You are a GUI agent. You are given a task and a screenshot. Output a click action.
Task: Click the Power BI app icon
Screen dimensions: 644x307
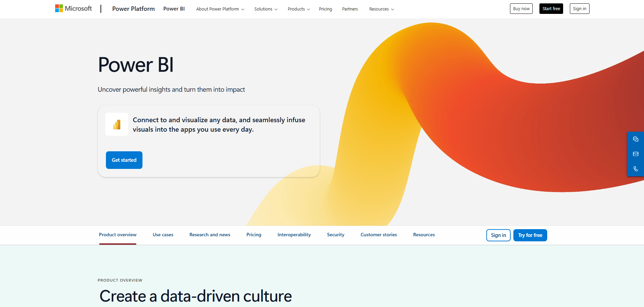click(116, 124)
